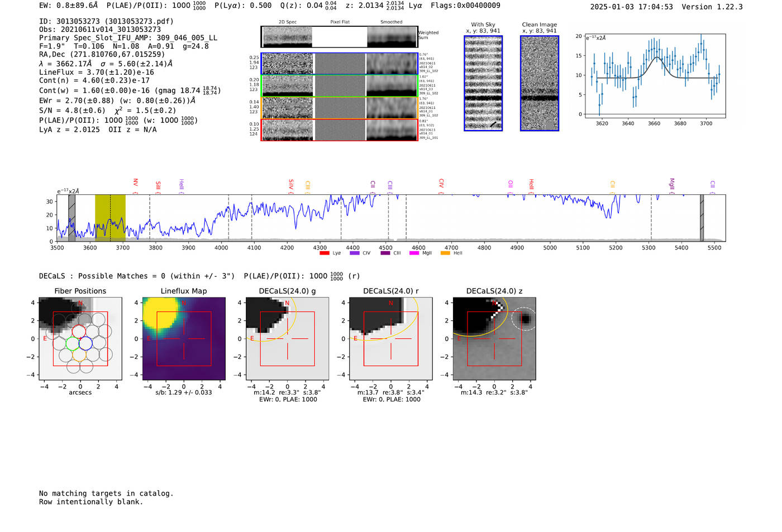The image size is (782, 532).
Task: Click the CIV purple legend swatch
Action: [354, 253]
